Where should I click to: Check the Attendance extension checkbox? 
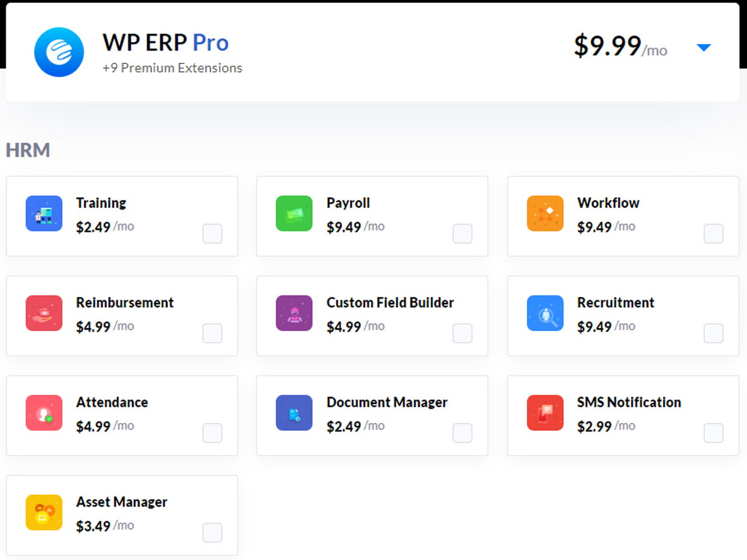212,433
